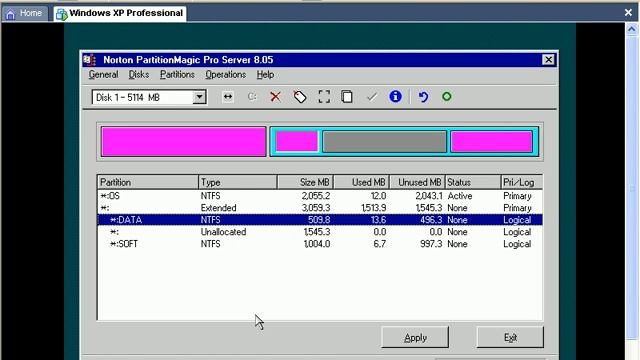Select the large OS partition block in disk map
The width and height of the screenshot is (640, 360).
(184, 142)
